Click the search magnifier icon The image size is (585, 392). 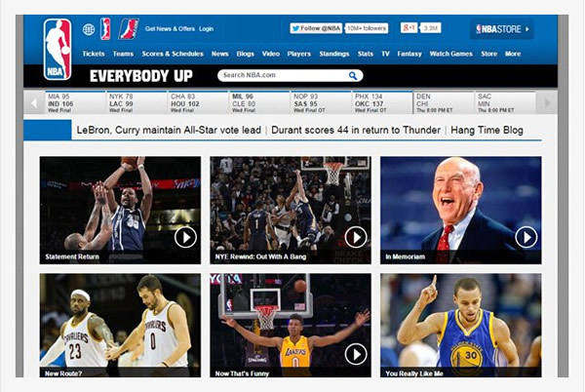[x=352, y=75]
